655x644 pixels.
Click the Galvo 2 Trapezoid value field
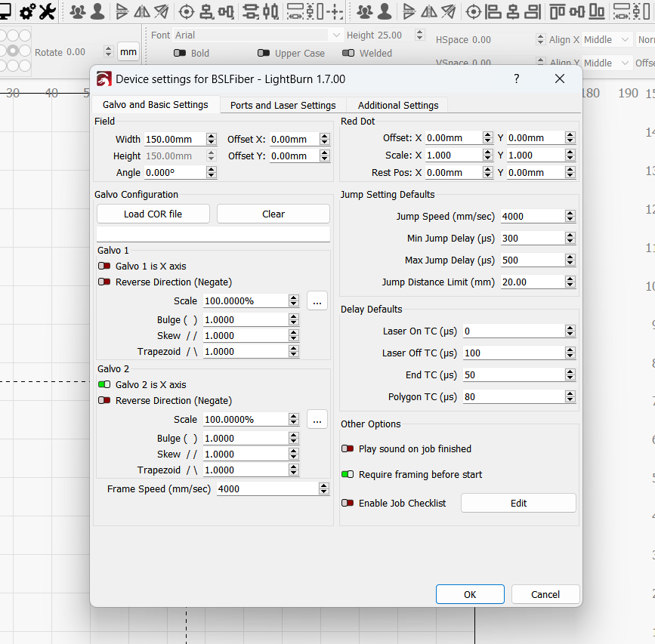click(x=246, y=470)
